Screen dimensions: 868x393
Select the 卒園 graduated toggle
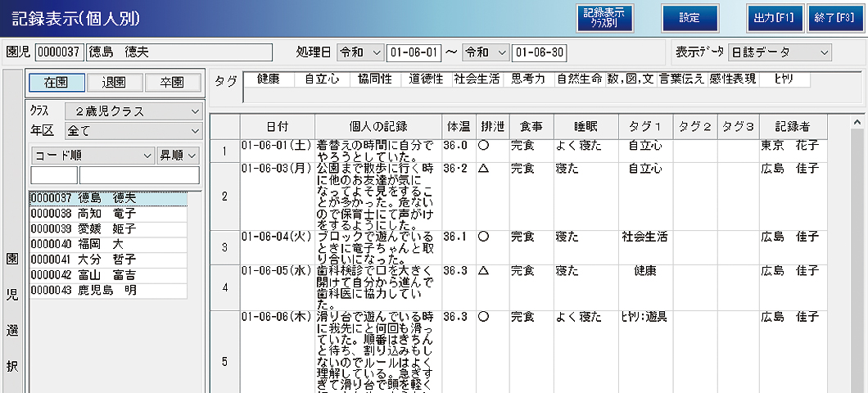click(x=172, y=83)
